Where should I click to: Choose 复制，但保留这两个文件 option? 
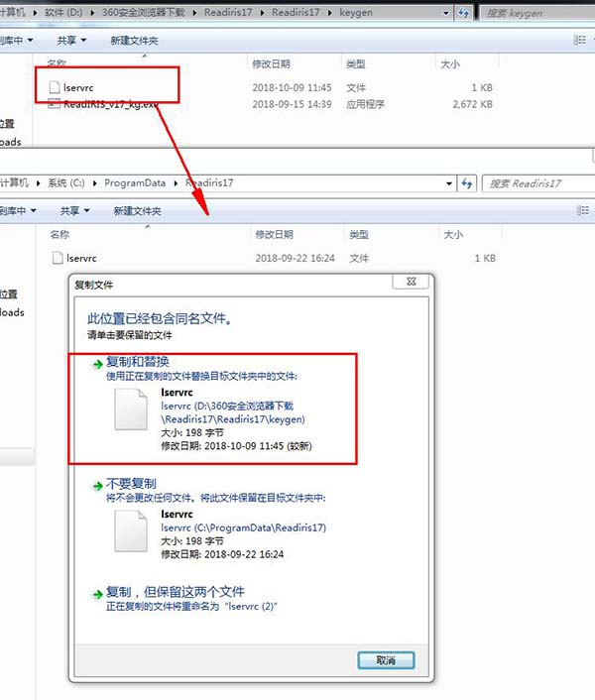[176, 592]
